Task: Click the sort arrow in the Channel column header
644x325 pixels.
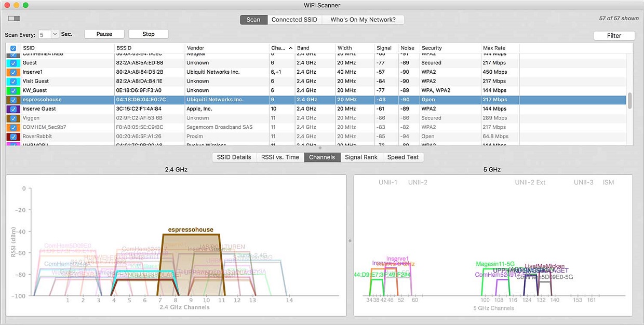Action: pyautogui.click(x=290, y=48)
